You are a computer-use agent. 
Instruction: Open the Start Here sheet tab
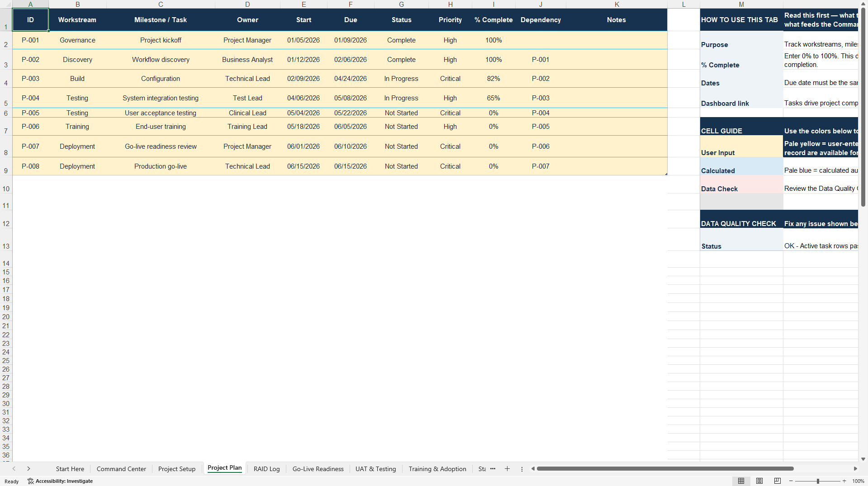[x=70, y=469]
